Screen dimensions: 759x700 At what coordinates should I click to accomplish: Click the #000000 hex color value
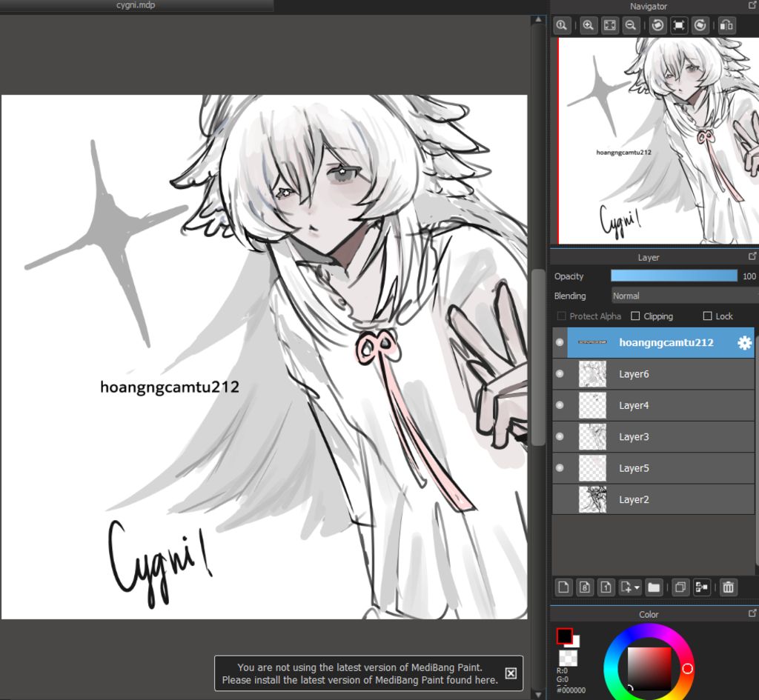(x=571, y=690)
